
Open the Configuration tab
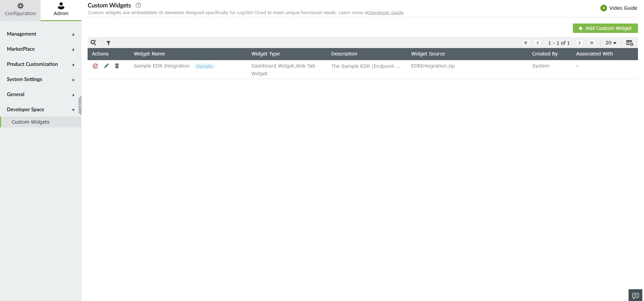coord(20,10)
